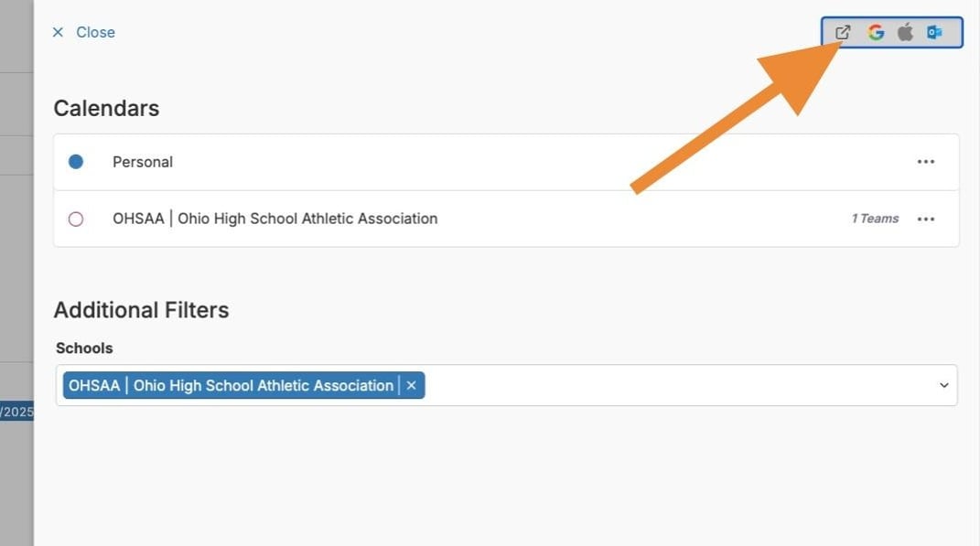Viewport: 980px width, 546px height.
Task: Select the Personal calendar row label
Action: [143, 162]
